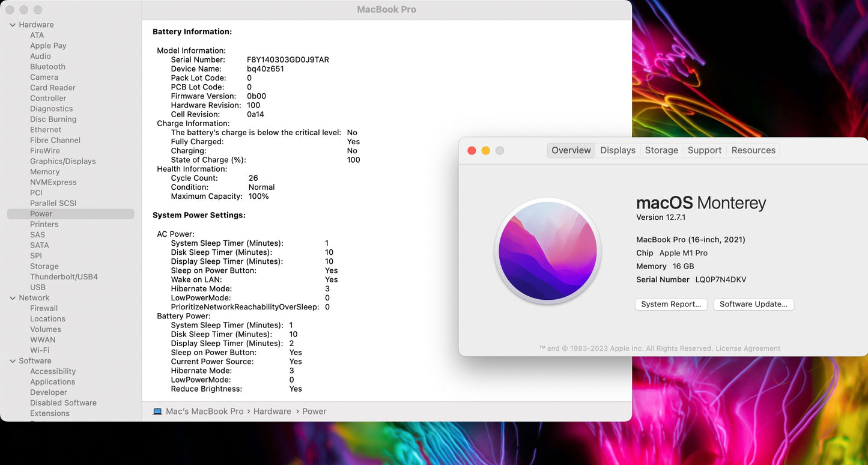Select Camera in the sidebar
Image resolution: width=868 pixels, height=465 pixels.
(44, 77)
